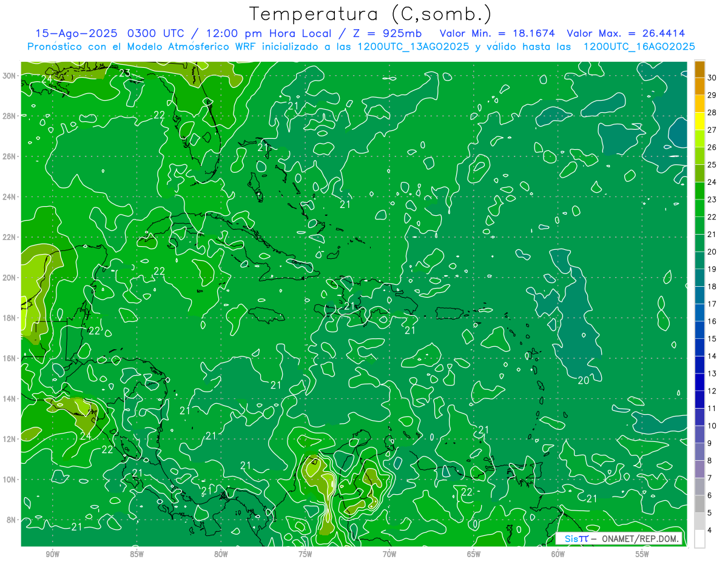Click the 10N latitude axis label
728x562 pixels.
click(9, 479)
